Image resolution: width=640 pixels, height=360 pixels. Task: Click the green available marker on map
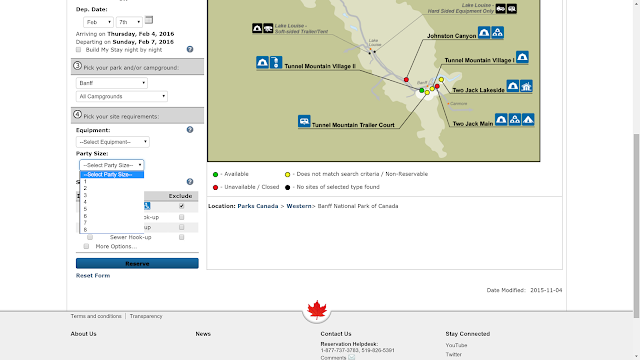coord(422,90)
